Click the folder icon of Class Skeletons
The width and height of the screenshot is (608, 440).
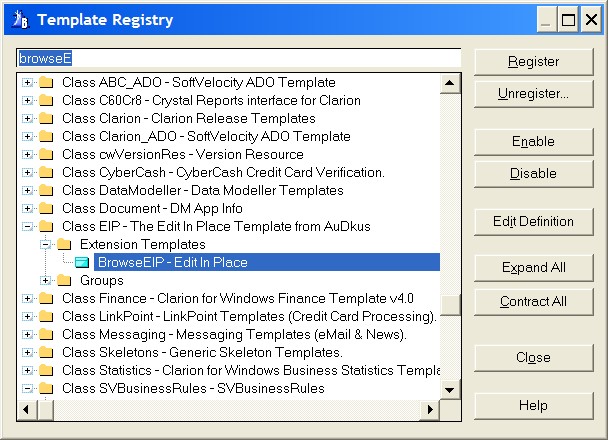coord(46,352)
